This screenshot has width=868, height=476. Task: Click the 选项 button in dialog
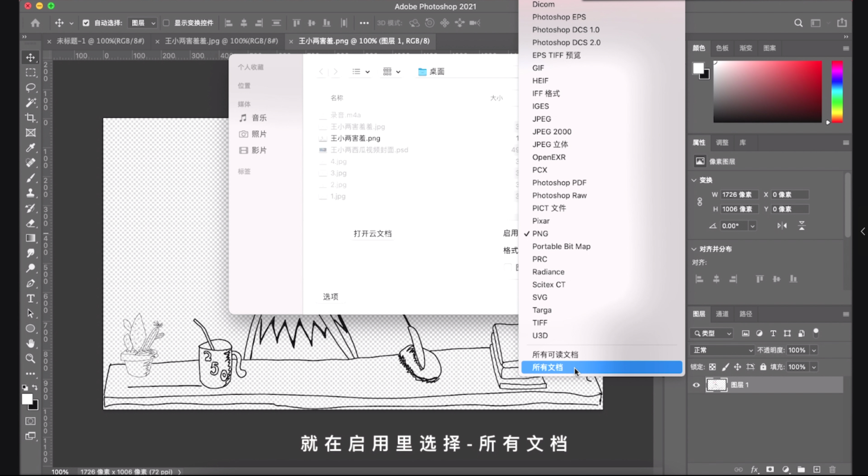pyautogui.click(x=330, y=297)
